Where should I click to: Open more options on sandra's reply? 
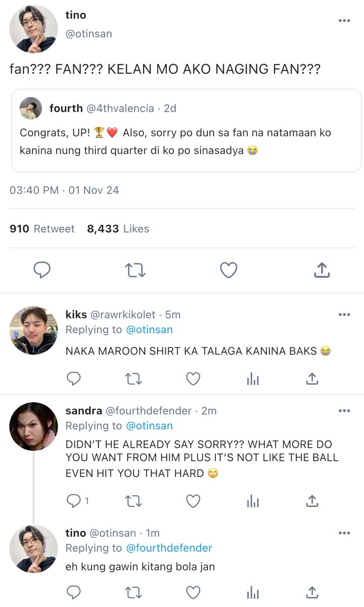click(x=344, y=411)
